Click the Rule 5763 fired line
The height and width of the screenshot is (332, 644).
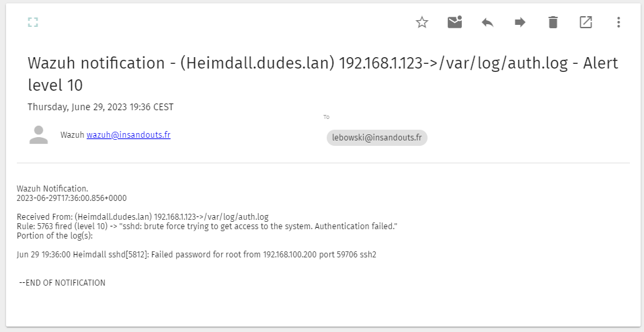(207, 226)
